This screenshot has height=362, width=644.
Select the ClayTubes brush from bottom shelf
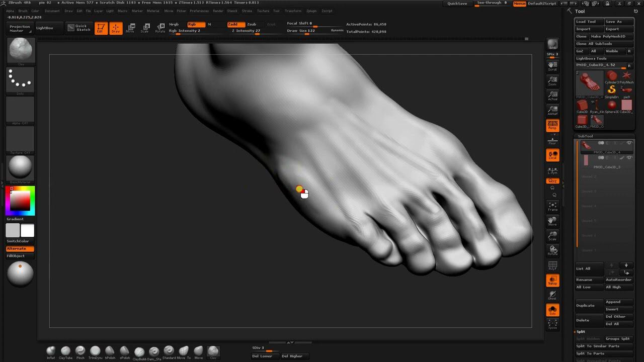[x=65, y=351]
